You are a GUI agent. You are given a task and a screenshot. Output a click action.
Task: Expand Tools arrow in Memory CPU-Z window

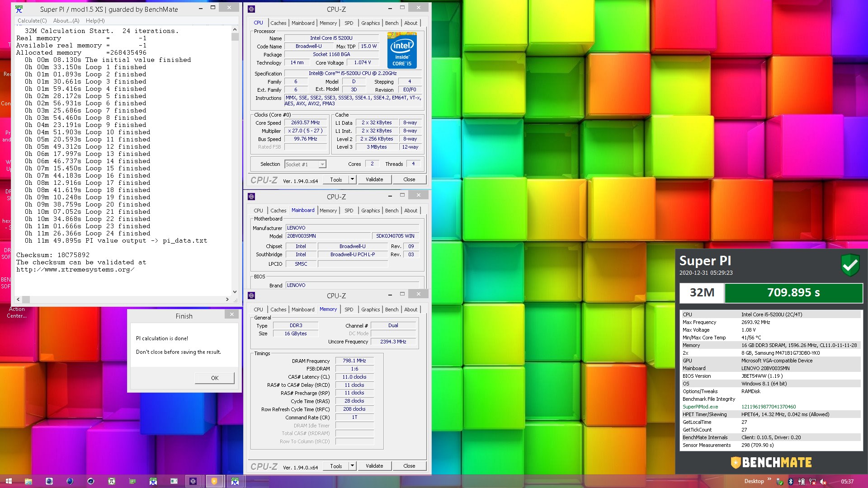pos(352,466)
